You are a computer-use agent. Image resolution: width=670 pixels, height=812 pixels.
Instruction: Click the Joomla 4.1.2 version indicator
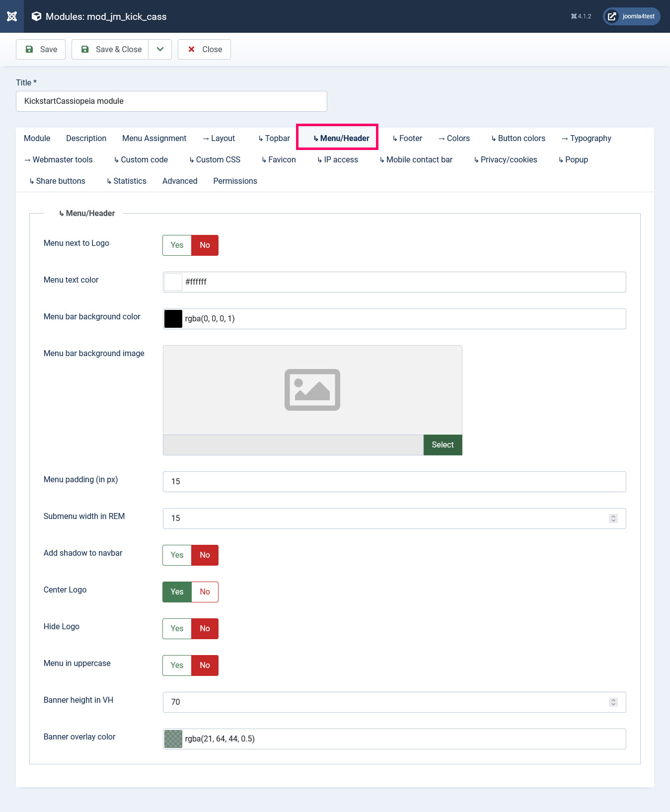581,16
